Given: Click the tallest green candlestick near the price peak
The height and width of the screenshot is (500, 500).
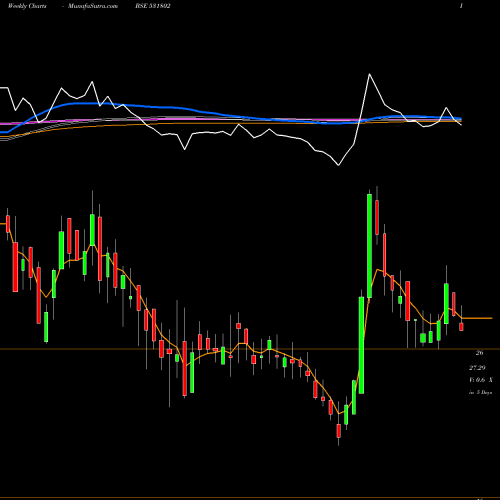Looking at the screenshot, I should (369, 245).
